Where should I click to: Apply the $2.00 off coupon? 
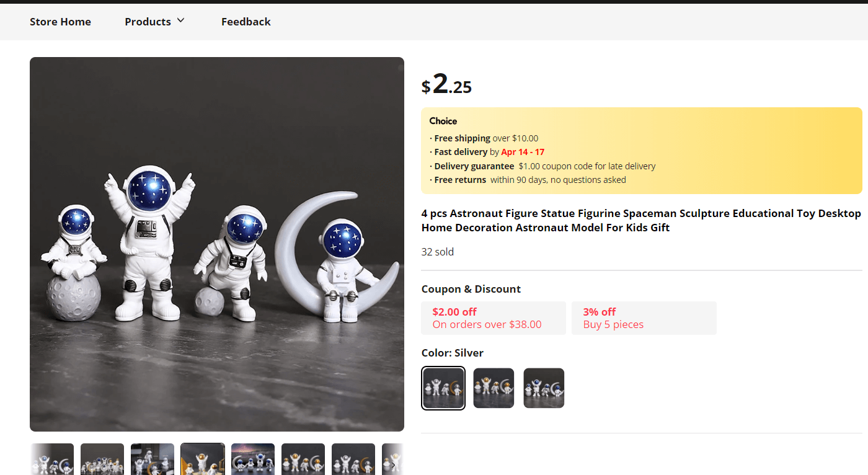pos(493,317)
